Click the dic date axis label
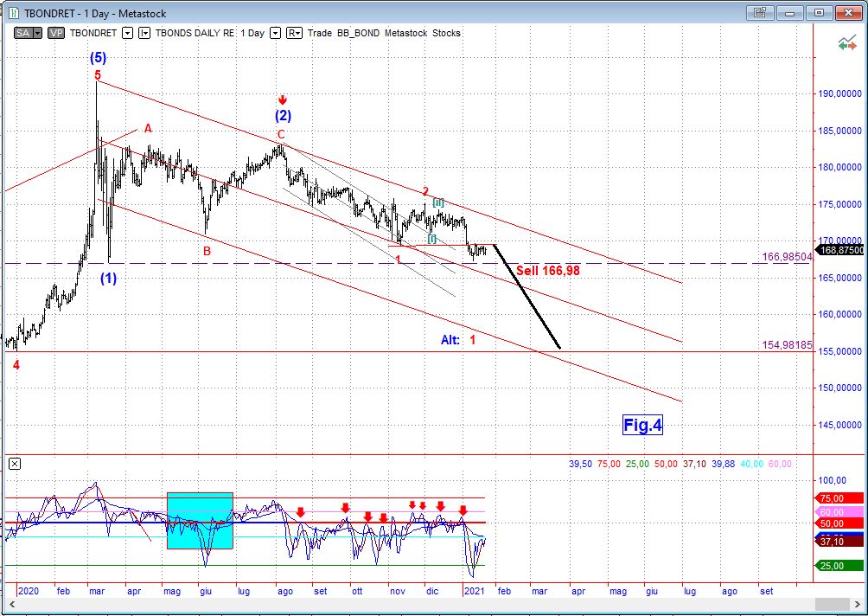868x616 pixels. tap(432, 591)
